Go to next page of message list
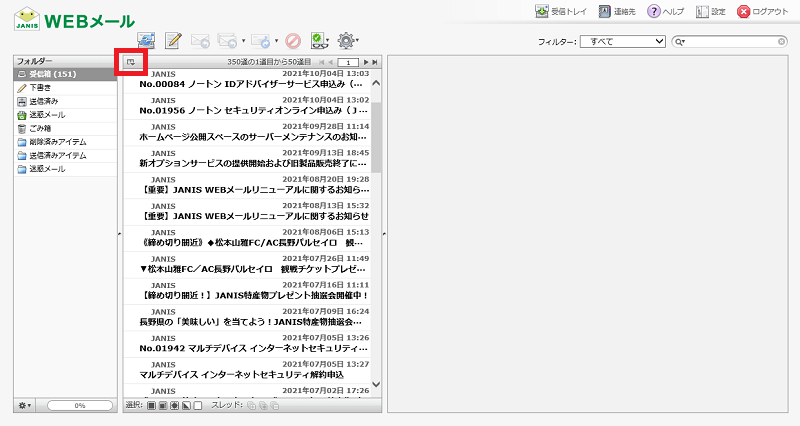The image size is (800, 426). (365, 62)
